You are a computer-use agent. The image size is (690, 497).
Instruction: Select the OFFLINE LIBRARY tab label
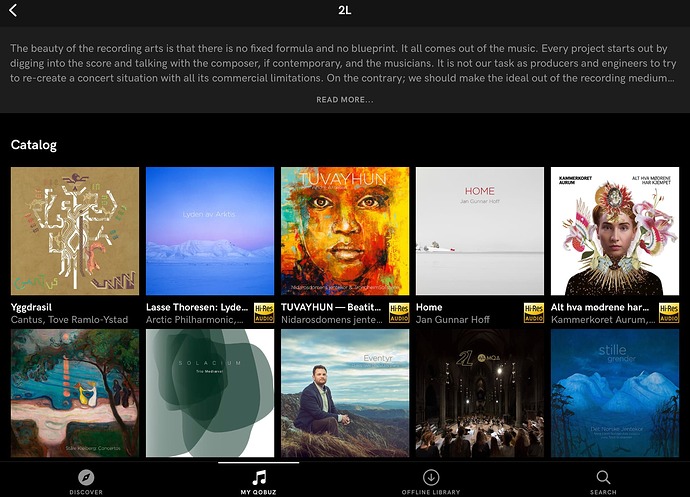click(431, 492)
